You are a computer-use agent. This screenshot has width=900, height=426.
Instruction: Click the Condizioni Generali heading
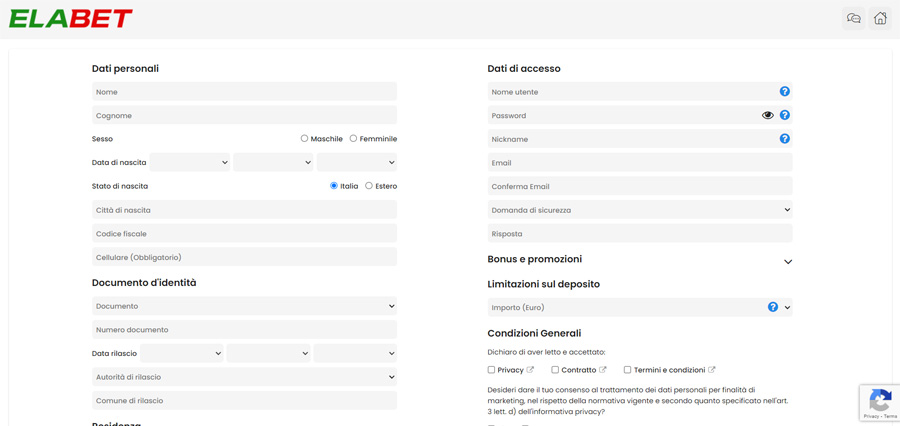pos(534,333)
